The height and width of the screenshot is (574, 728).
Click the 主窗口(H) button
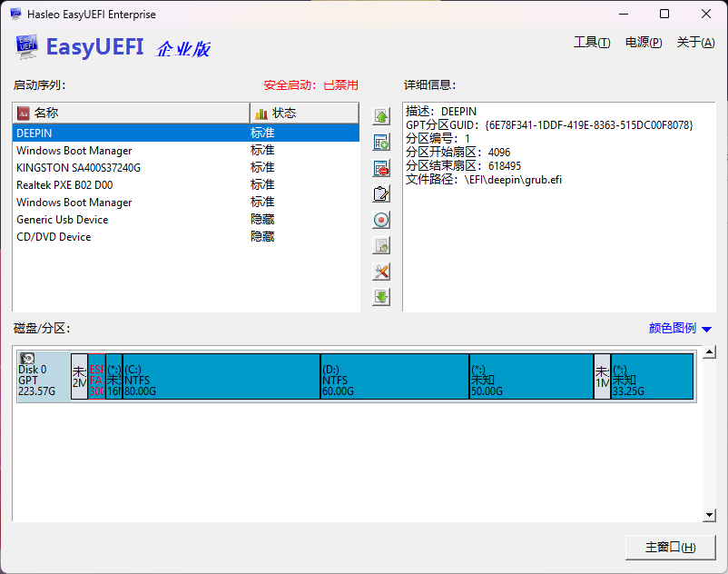click(671, 547)
